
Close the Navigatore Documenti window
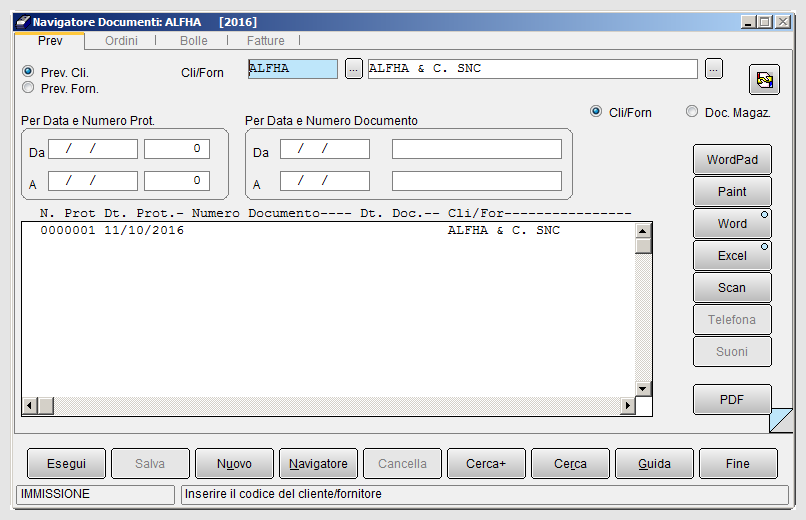click(x=782, y=22)
